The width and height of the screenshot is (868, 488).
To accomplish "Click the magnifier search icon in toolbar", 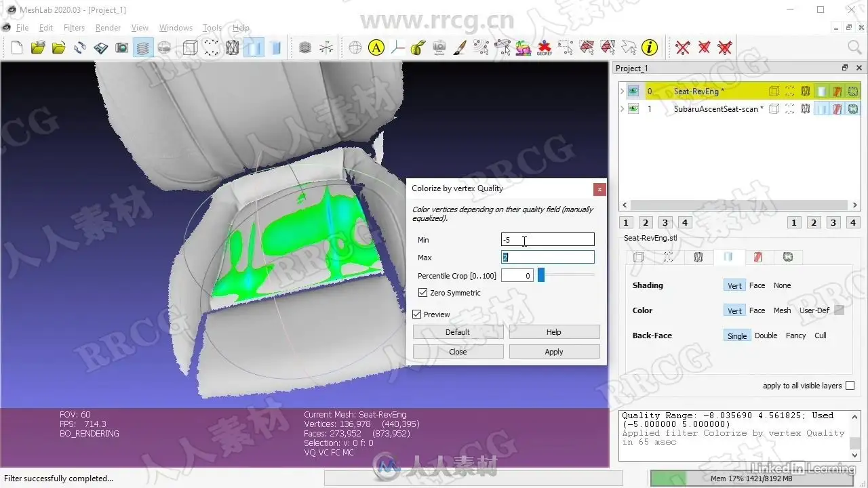I will 854,47.
